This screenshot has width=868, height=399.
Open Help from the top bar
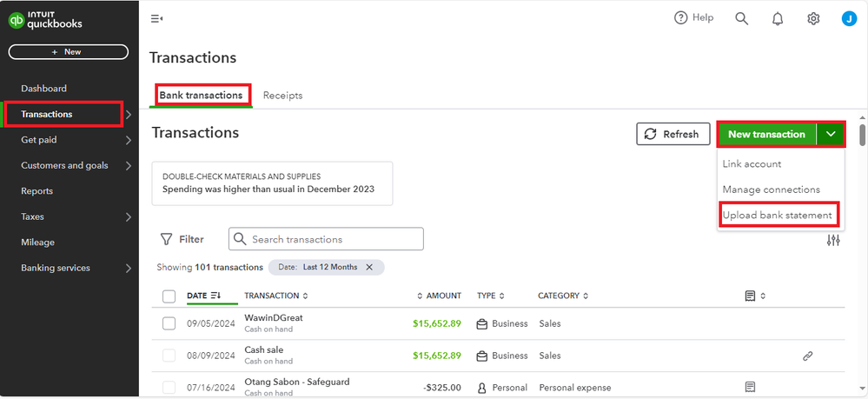(693, 17)
